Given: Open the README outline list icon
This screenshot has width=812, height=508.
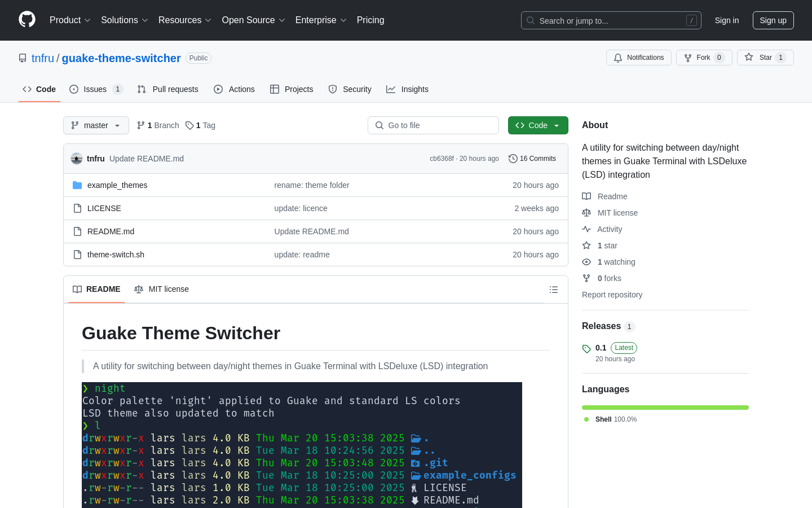Looking at the screenshot, I should point(554,290).
